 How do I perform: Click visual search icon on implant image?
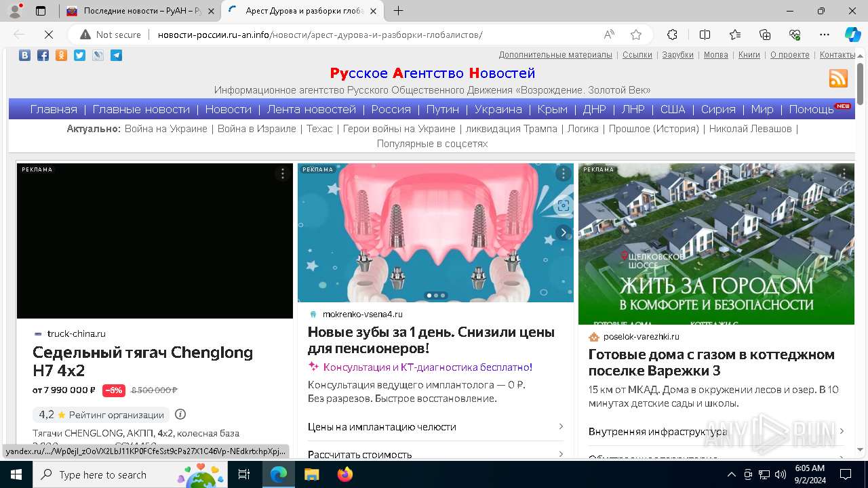[564, 206]
